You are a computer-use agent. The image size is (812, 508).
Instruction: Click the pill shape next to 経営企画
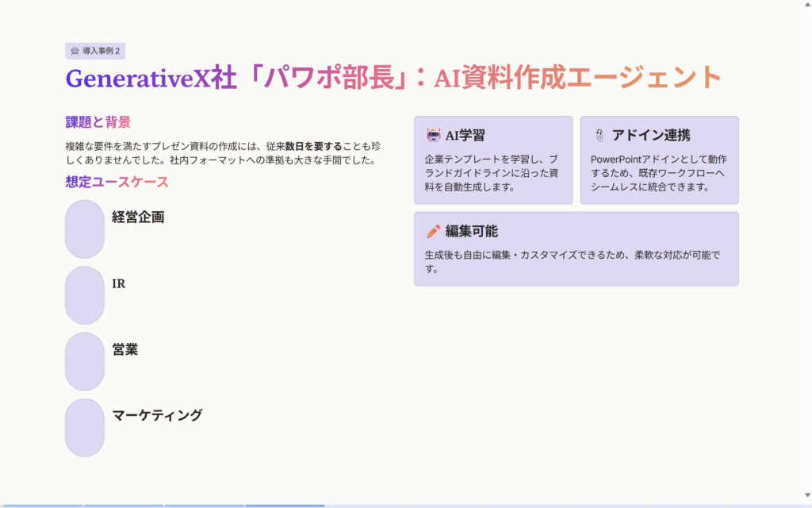pyautogui.click(x=85, y=229)
